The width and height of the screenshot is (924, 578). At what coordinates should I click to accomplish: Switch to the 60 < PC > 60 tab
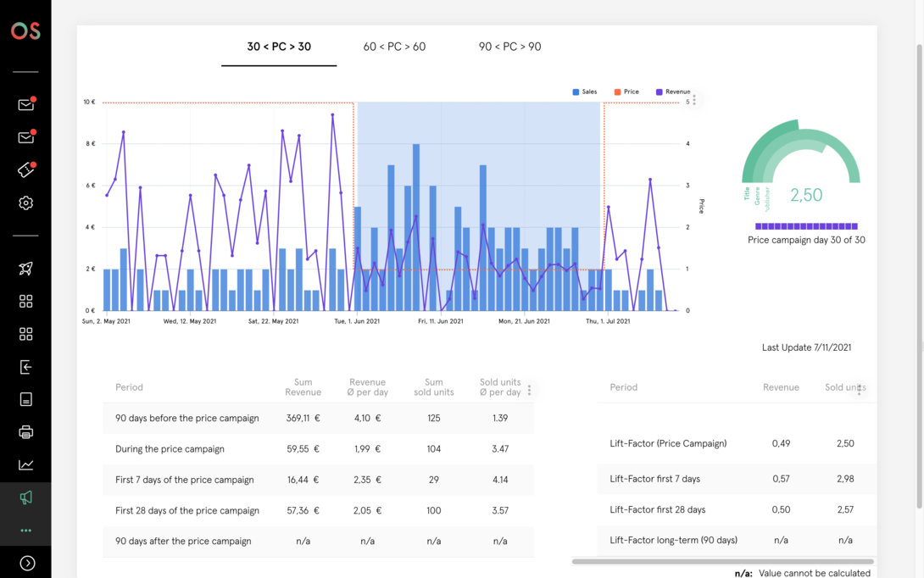tap(394, 47)
